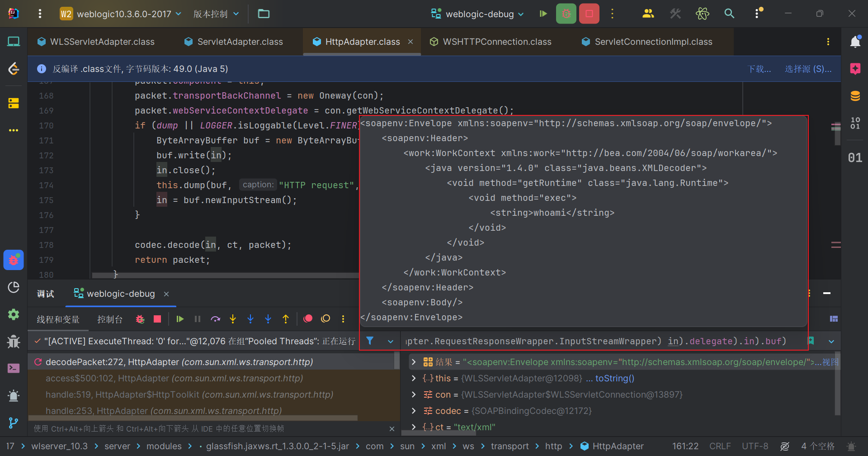868x456 pixels.
Task: Show more tool windows (three dots) in left sidebar
Action: point(14,130)
